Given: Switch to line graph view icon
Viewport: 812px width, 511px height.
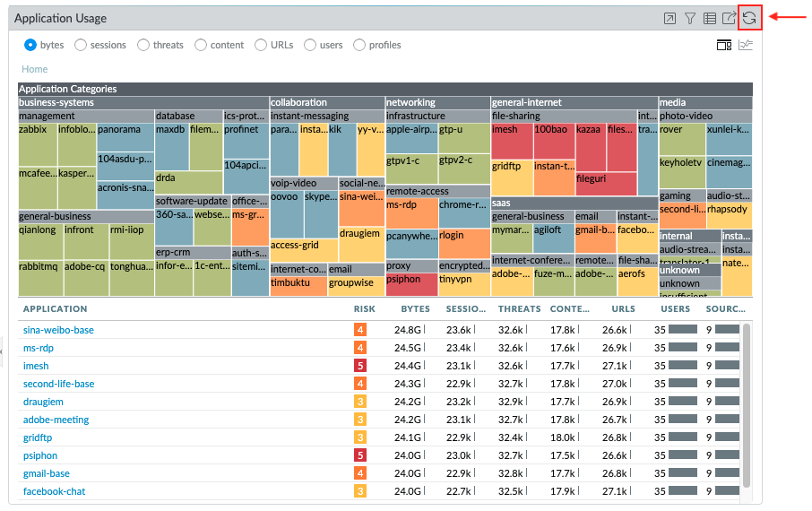Looking at the screenshot, I should coord(746,45).
